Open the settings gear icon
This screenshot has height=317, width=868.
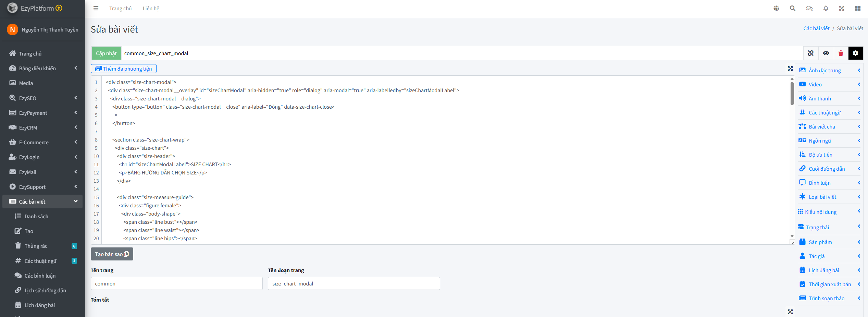pos(855,53)
